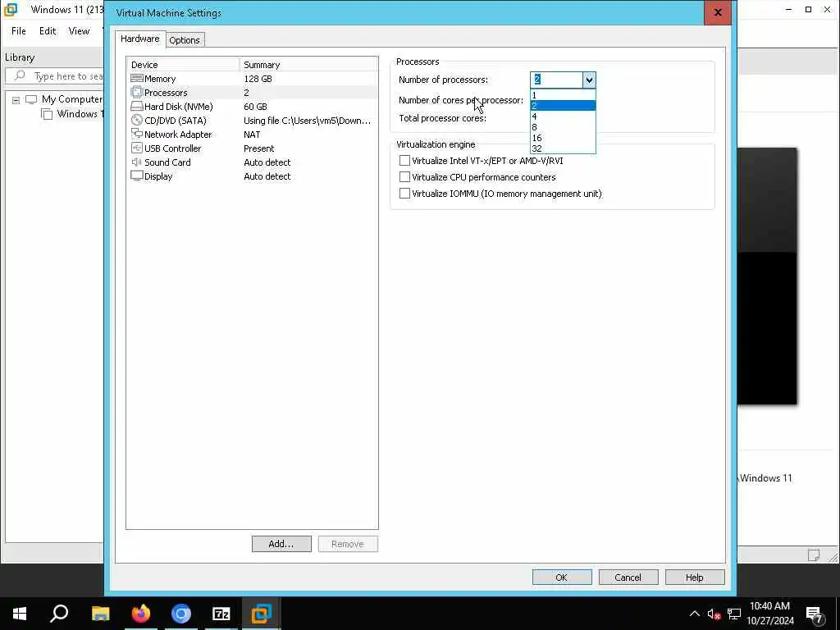Click the '60 GB' hard disk summary
Viewport: 840px width, 630px height.
click(256, 107)
